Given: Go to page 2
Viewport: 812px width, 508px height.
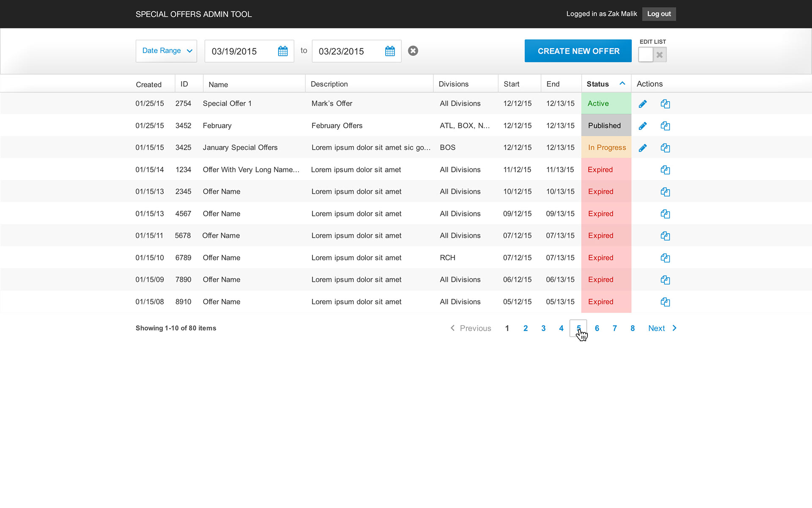Looking at the screenshot, I should coord(525,328).
